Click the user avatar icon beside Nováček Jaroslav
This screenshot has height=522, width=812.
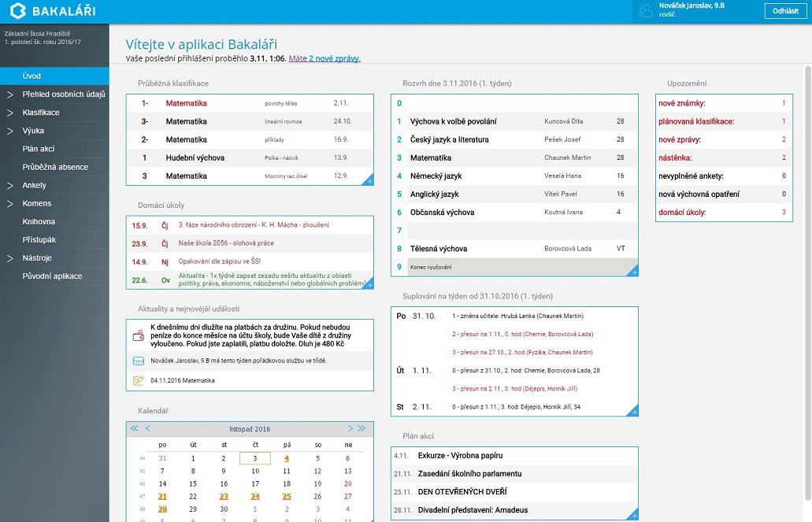pyautogui.click(x=647, y=10)
